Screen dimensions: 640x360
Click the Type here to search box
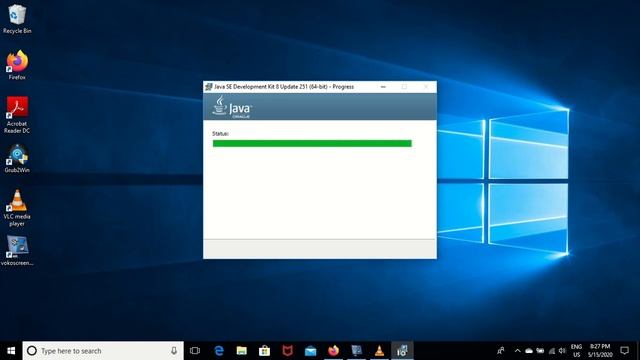coord(103,351)
